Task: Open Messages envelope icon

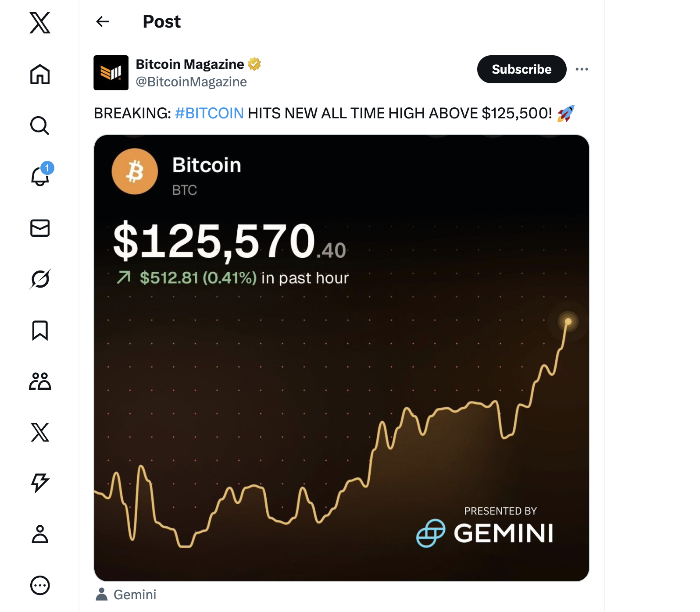Action: click(40, 228)
